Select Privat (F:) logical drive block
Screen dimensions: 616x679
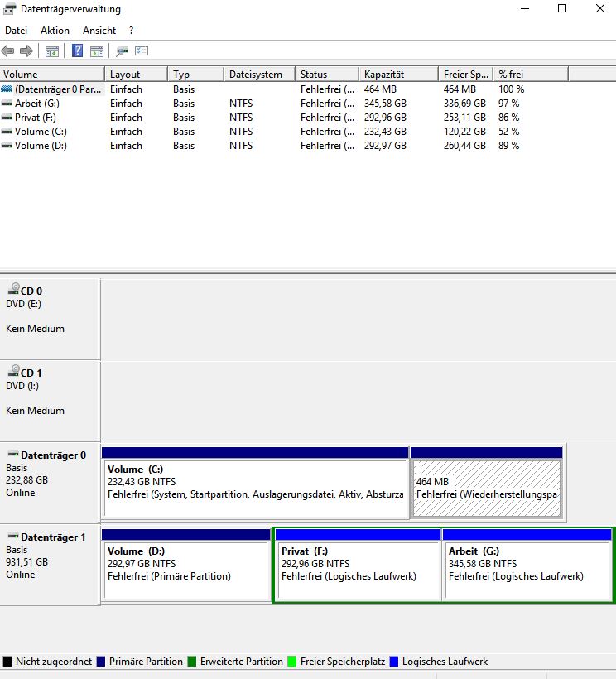[x=358, y=565]
